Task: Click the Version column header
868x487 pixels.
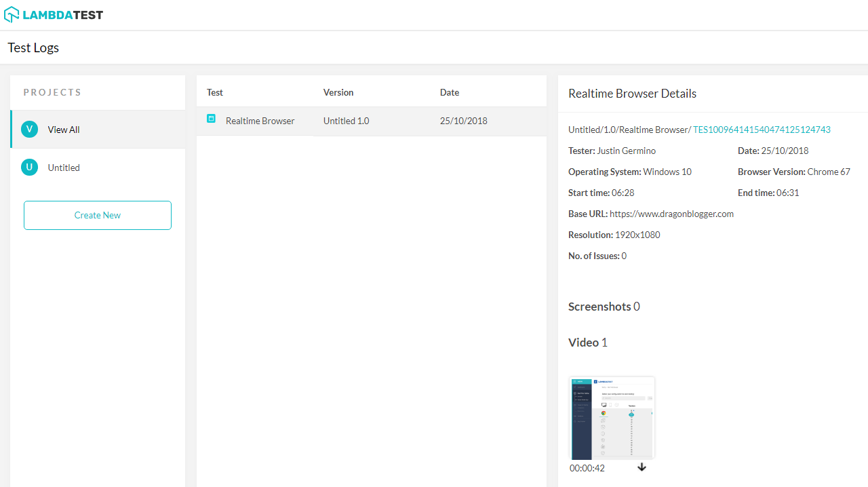Action: pos(338,92)
